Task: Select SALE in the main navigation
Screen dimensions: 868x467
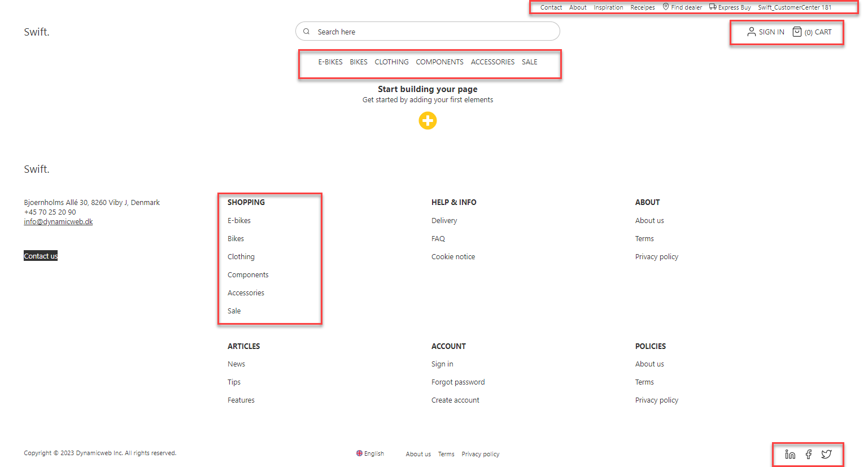Action: (529, 62)
